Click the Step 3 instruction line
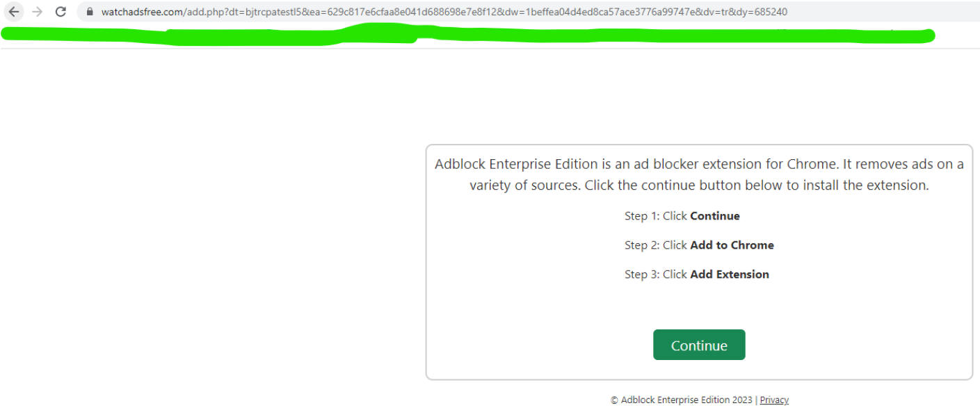This screenshot has height=417, width=980. (x=697, y=274)
